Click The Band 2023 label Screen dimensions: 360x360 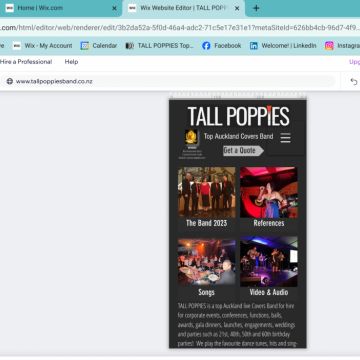point(207,223)
